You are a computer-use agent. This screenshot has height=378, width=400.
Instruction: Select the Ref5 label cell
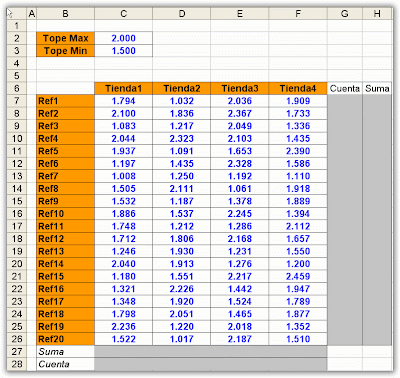(65, 151)
